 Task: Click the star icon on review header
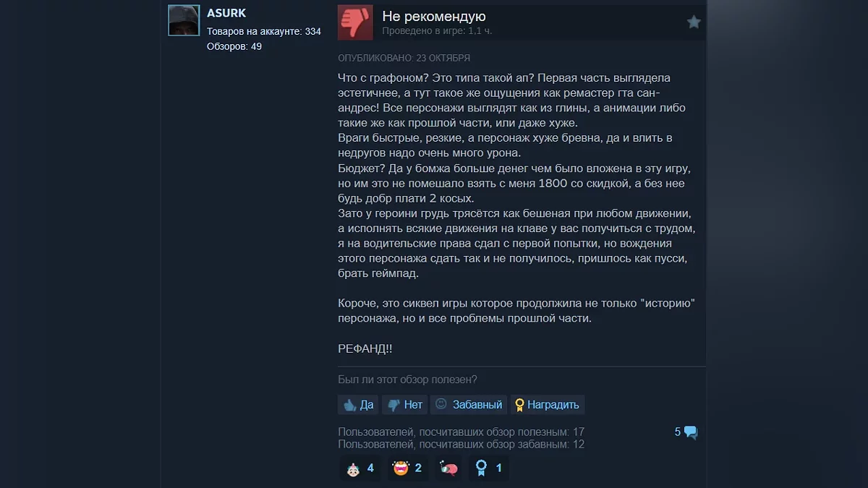[x=694, y=22]
